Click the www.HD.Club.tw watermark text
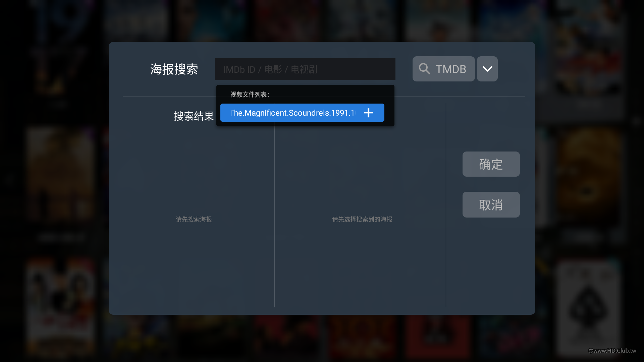The height and width of the screenshot is (362, 644). [x=612, y=351]
